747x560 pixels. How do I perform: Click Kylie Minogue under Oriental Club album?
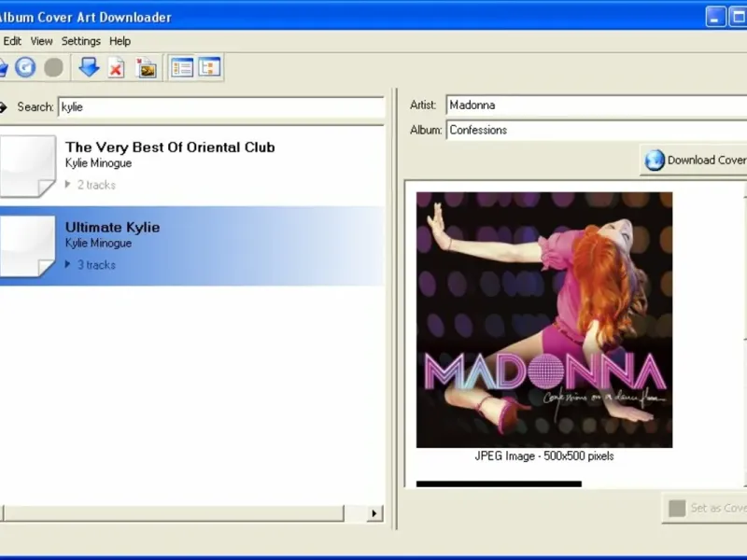tap(98, 163)
